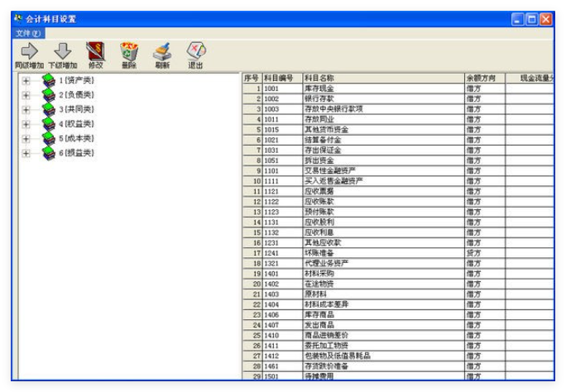Select the 其他货币资金 account cell
Viewport: 566px width, 392px height.
point(383,130)
